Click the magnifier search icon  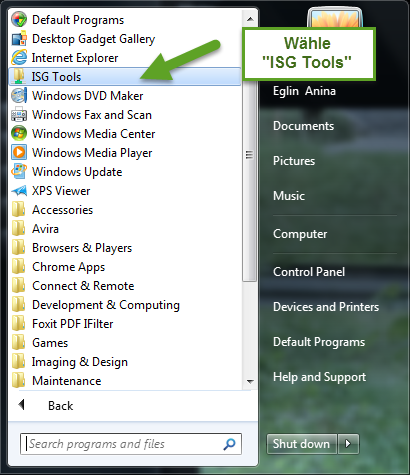click(229, 444)
